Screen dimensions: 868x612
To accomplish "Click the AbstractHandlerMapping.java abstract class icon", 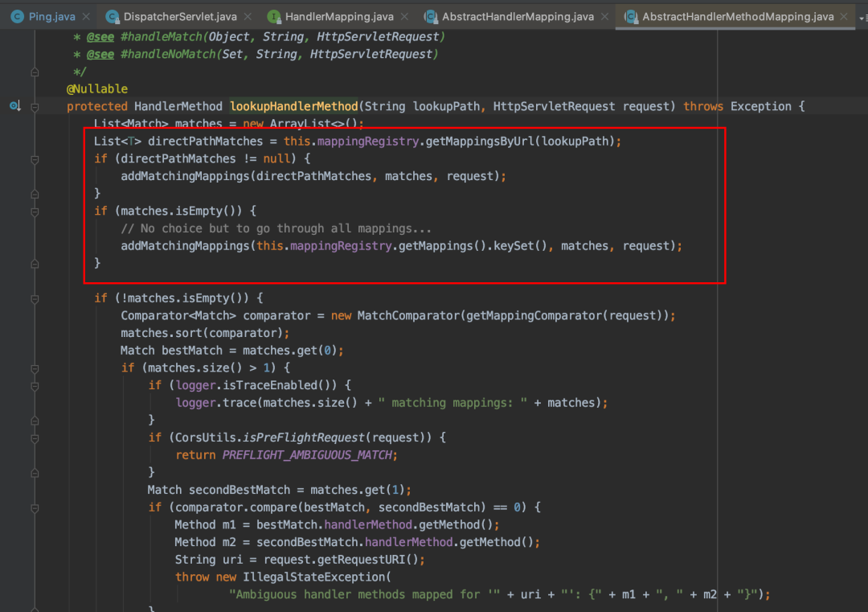I will click(430, 16).
